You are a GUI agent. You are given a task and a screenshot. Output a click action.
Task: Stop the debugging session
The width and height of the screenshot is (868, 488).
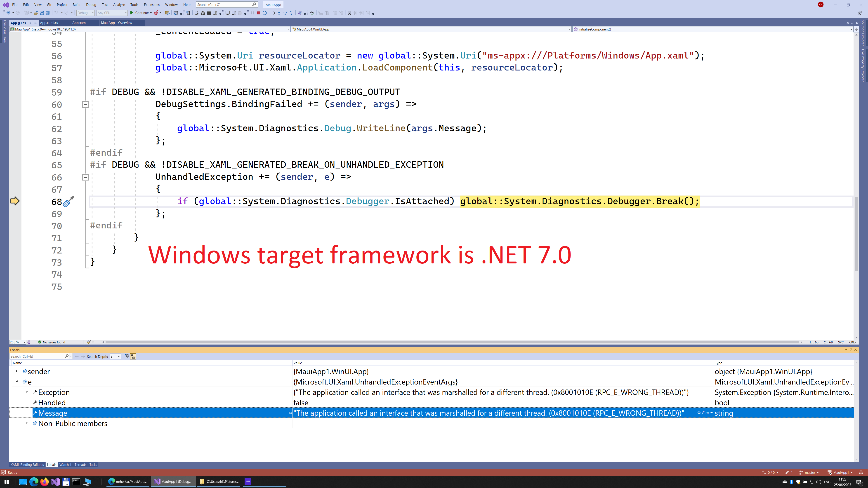coord(258,13)
